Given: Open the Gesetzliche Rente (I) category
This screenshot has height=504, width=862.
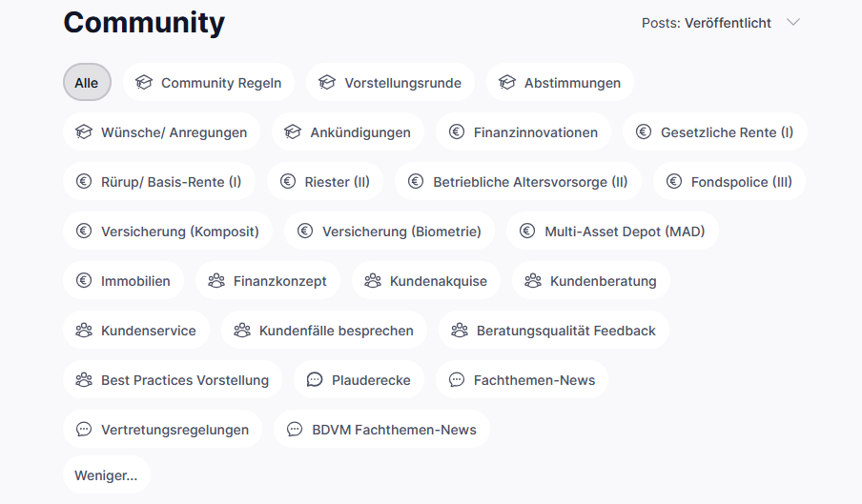Looking at the screenshot, I should coord(714,132).
